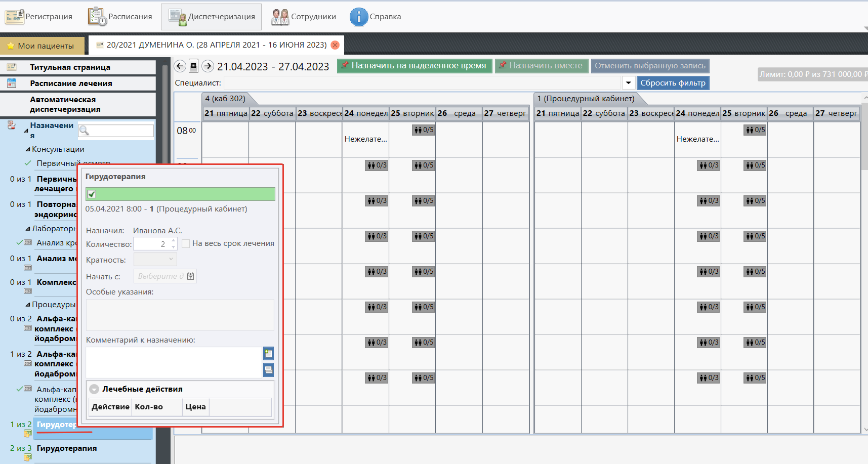Collapse the Консультации tree group
This screenshot has height=464, width=868.
(28, 150)
